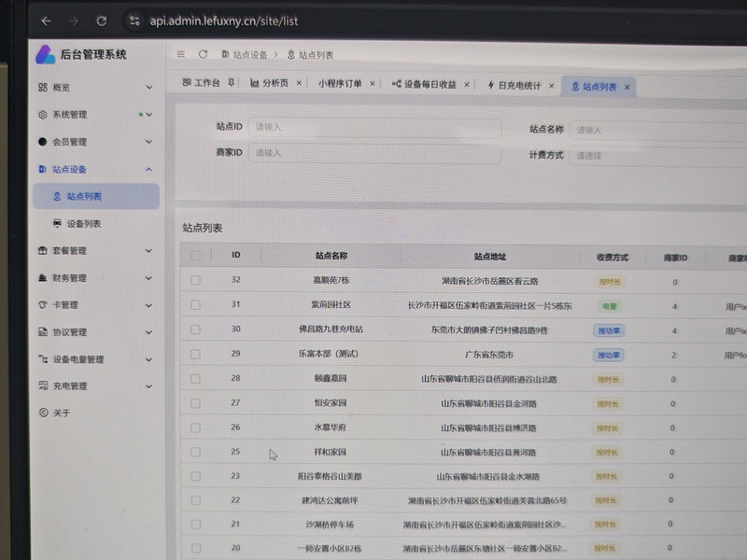
Task: Click the 套餐管理 sidebar icon
Action: (x=42, y=250)
